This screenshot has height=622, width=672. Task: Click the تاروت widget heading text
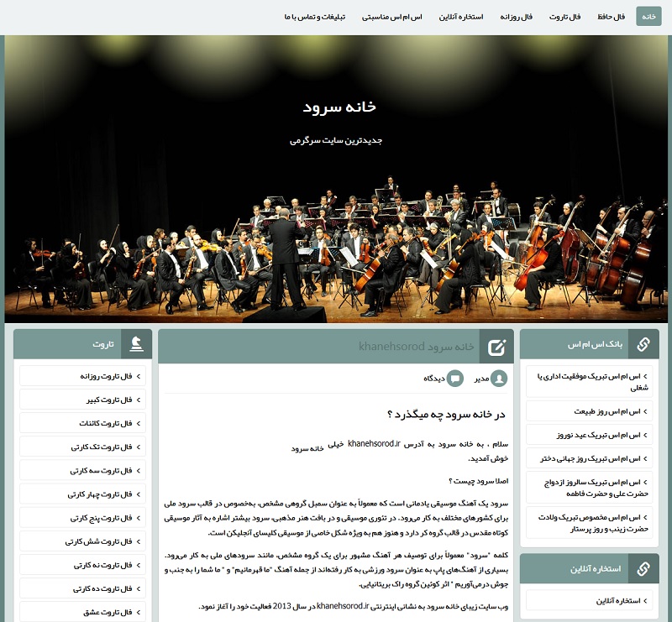tap(103, 344)
